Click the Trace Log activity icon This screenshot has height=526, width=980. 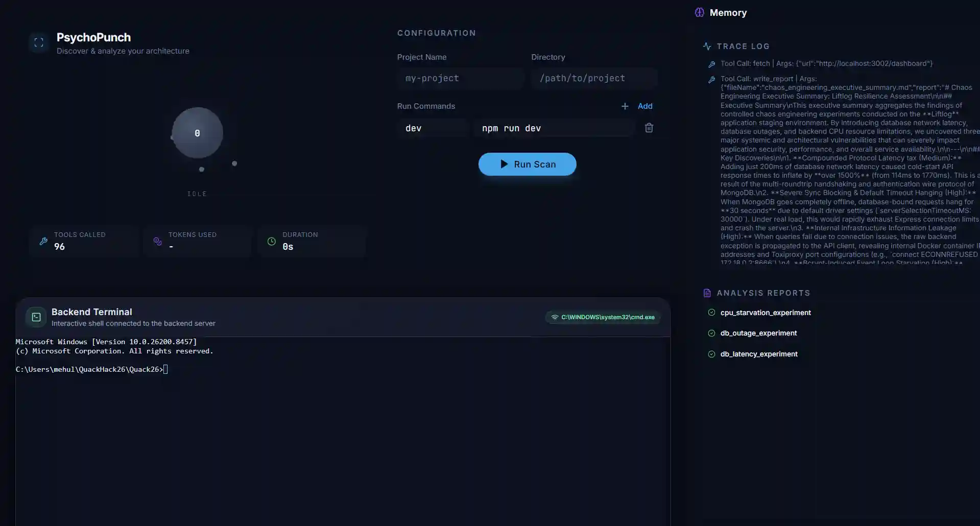tap(707, 46)
